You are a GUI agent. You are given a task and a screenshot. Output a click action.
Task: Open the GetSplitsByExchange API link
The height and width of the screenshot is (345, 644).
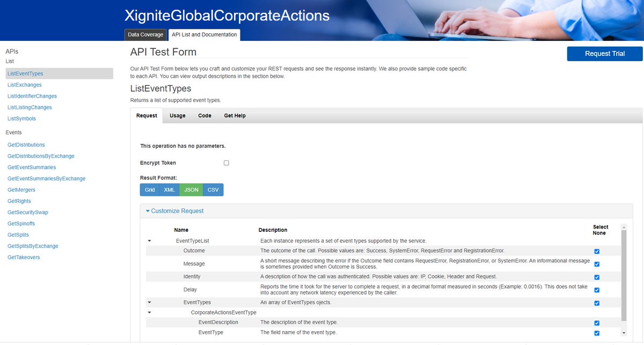coord(33,246)
